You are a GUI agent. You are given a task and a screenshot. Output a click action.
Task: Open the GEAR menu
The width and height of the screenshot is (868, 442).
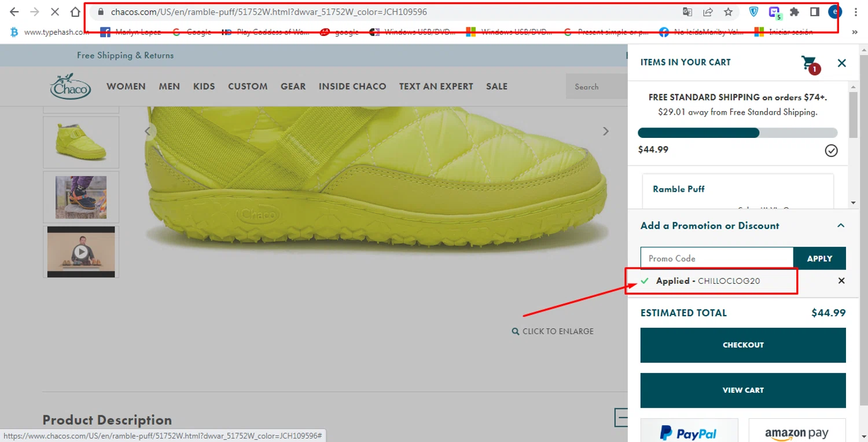(293, 86)
